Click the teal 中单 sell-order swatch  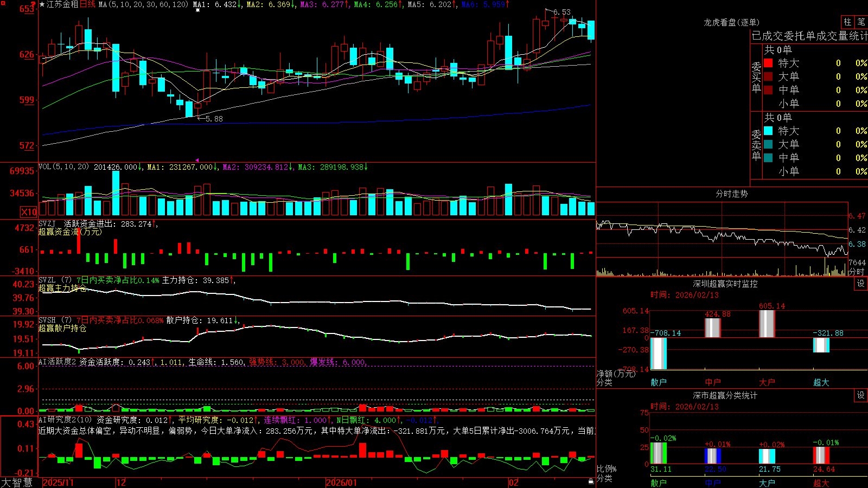tap(768, 158)
